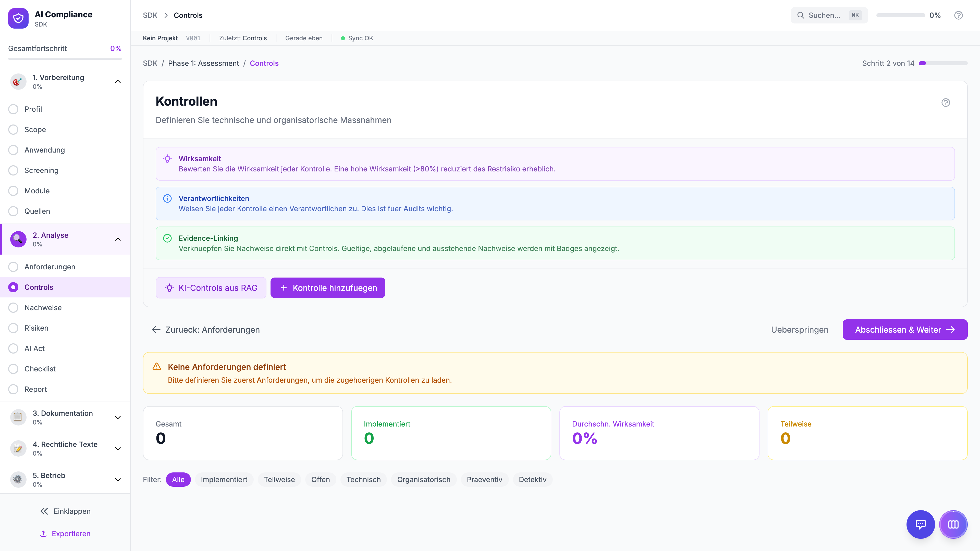Viewport: 980px width, 551px height.
Task: Click Abschliessen & Weiter button
Action: 905,330
